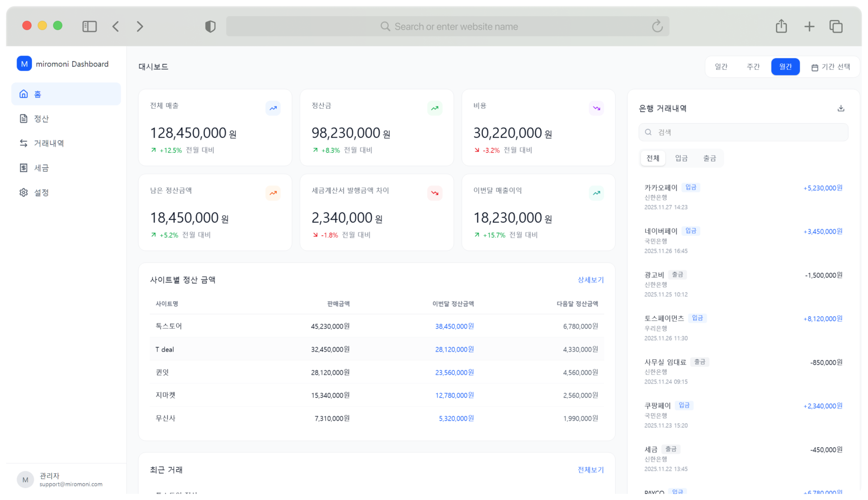Filter transactions by the 입금 tab
Screen dimensions: 868x500
[x=681, y=158]
